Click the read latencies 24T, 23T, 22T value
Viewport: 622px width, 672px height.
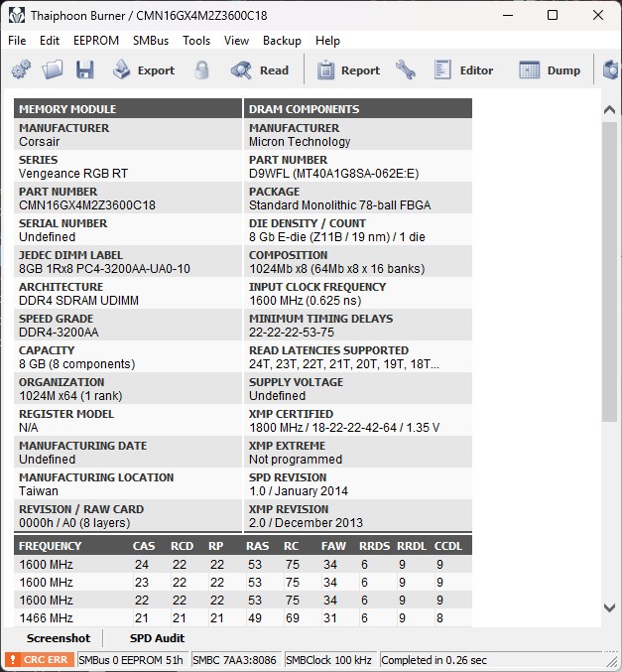[344, 364]
